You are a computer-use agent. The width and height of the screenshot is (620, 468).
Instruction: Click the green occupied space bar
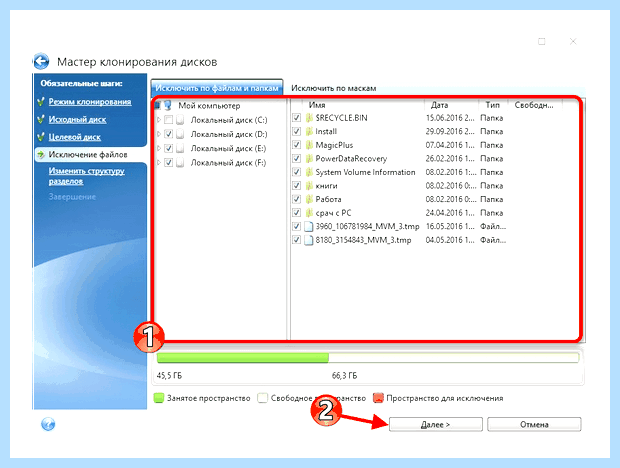coord(243,358)
